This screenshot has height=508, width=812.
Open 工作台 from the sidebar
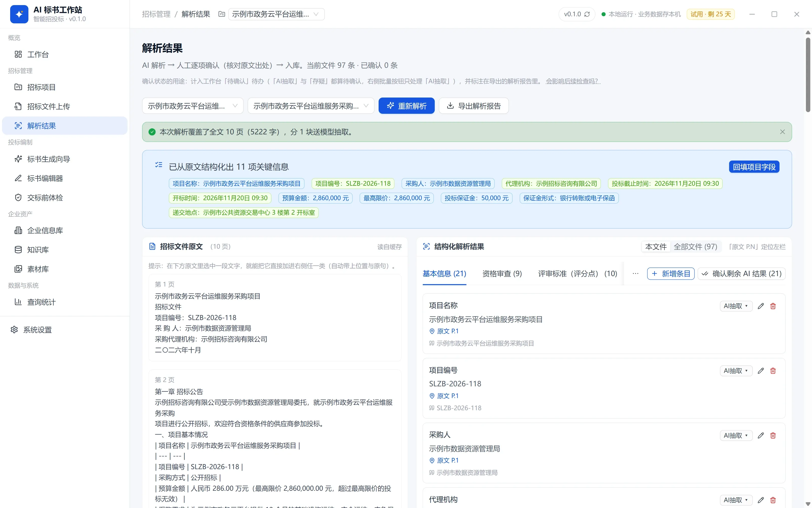click(65, 54)
